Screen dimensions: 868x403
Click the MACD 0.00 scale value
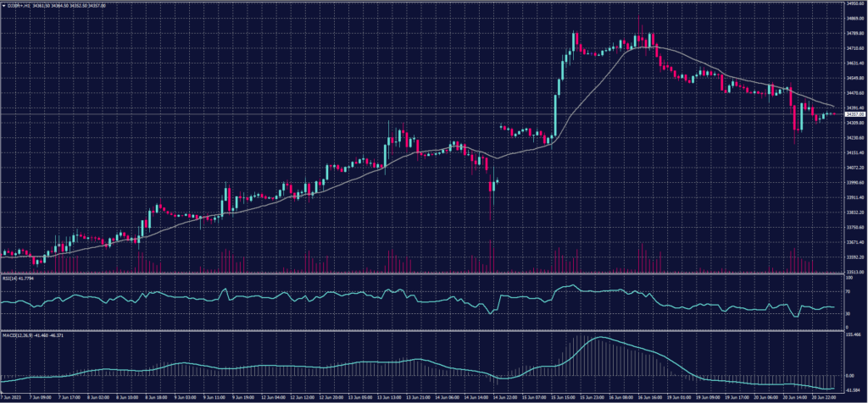pos(849,375)
